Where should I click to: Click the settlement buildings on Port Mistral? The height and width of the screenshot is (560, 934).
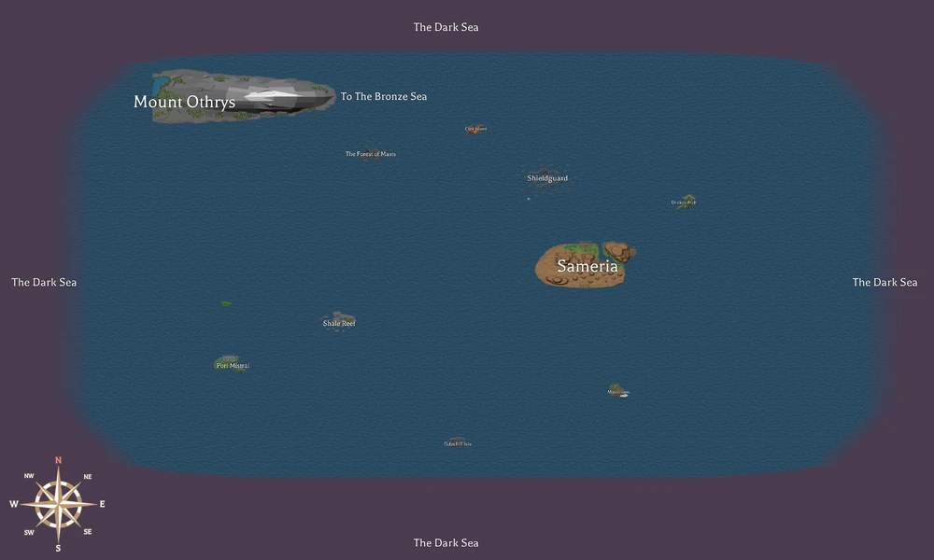tap(230, 357)
